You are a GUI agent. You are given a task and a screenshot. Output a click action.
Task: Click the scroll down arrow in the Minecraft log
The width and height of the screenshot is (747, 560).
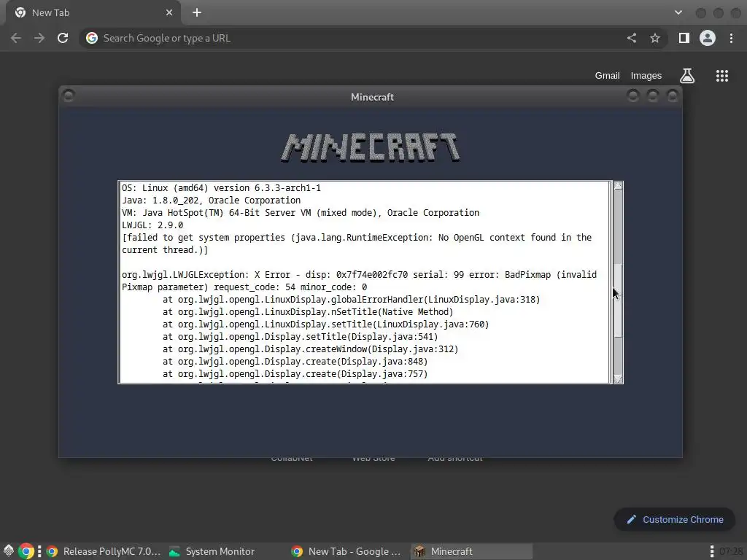619,378
